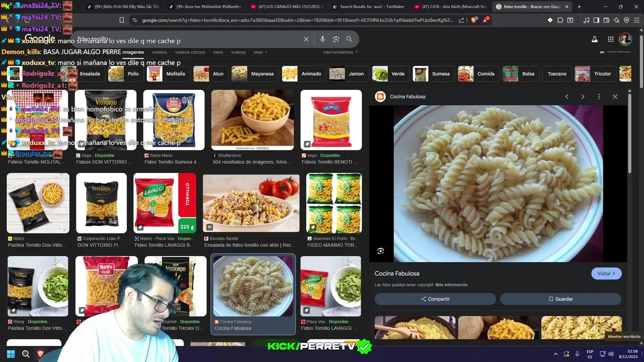Filter images by Toscano chip
Screen dimensions: 644x362
557,74
